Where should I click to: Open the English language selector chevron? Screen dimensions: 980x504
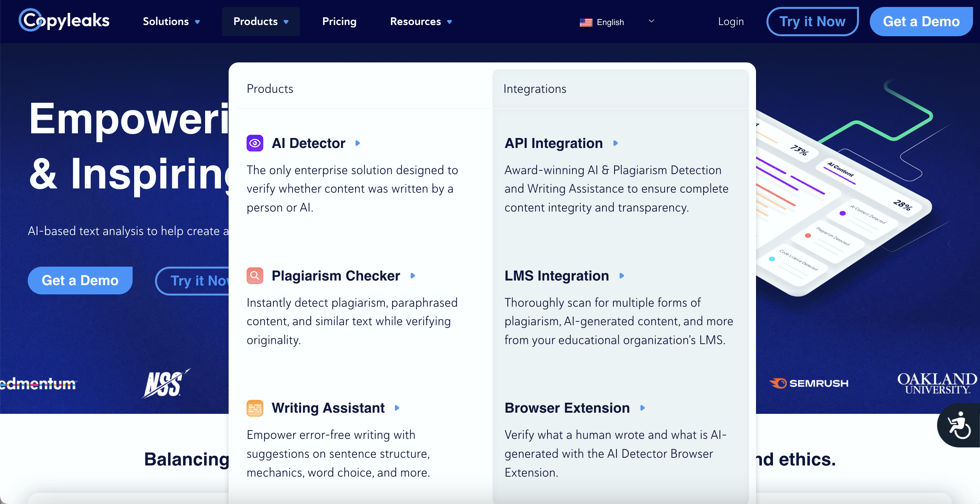point(652,21)
